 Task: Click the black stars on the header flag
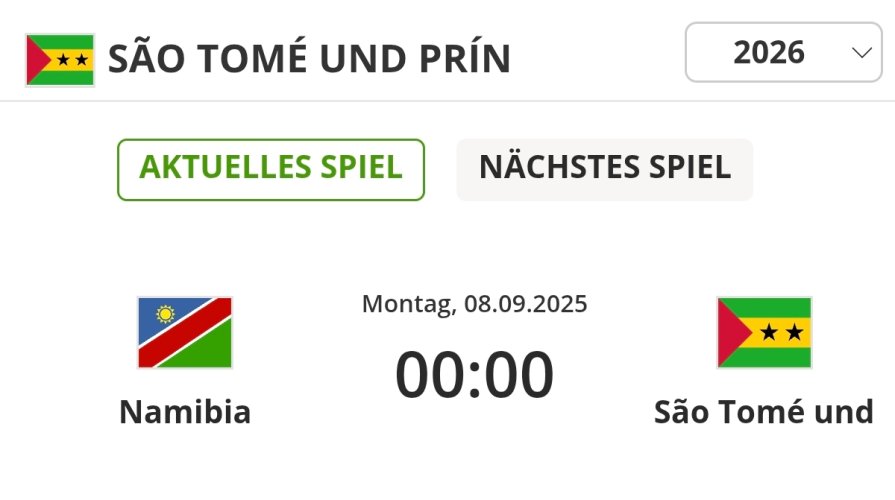pos(72,60)
